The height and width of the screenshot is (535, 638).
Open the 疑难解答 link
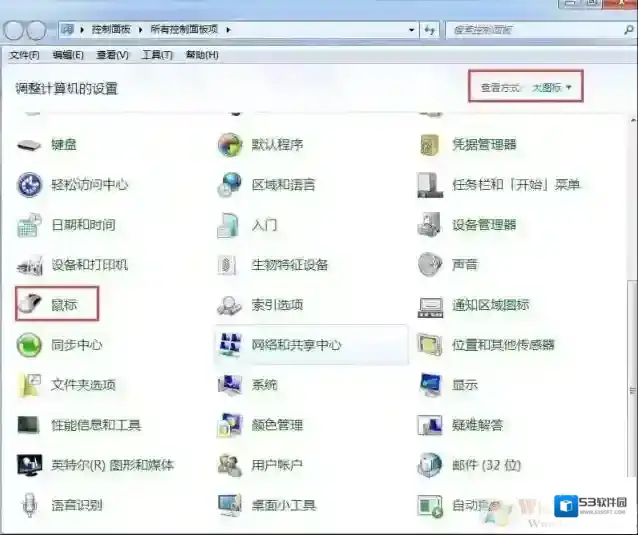tap(479, 425)
